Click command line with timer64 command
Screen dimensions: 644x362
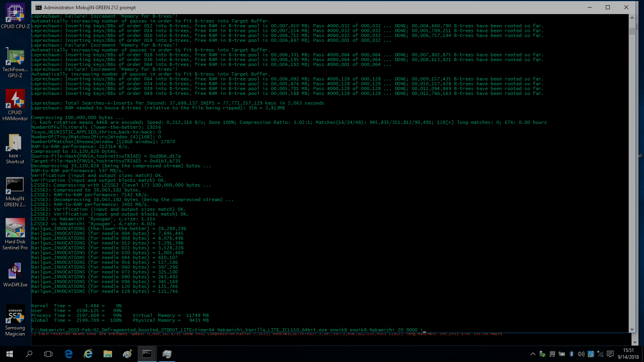click(x=229, y=330)
